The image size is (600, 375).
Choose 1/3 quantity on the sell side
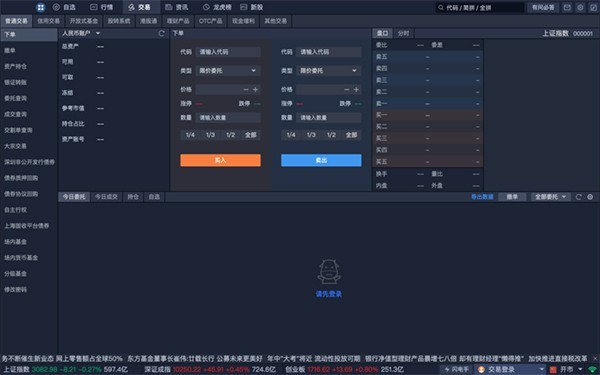click(311, 135)
